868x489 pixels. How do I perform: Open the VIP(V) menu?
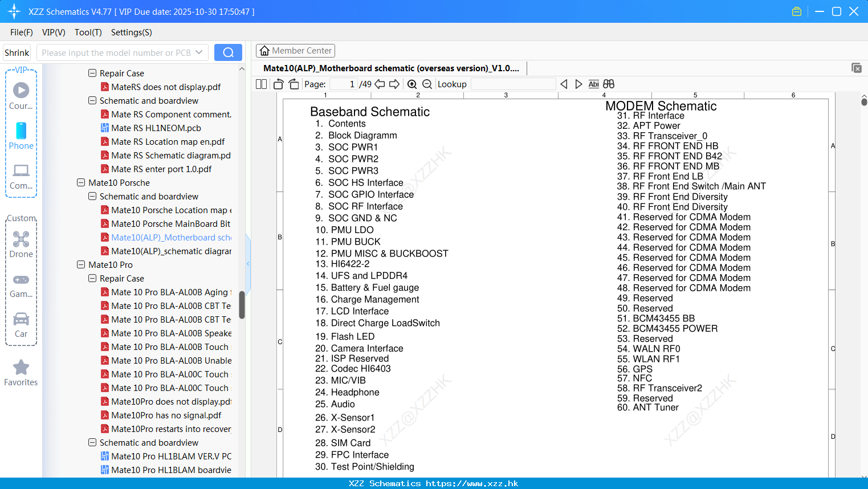tap(54, 32)
